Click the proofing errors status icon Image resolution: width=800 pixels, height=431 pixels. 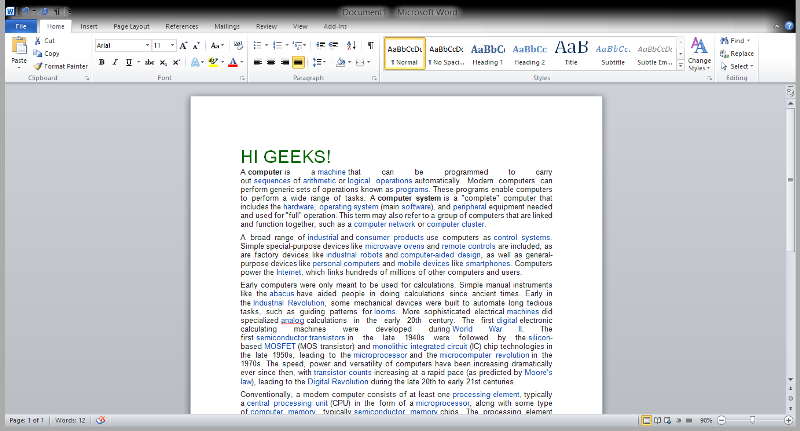(101, 420)
